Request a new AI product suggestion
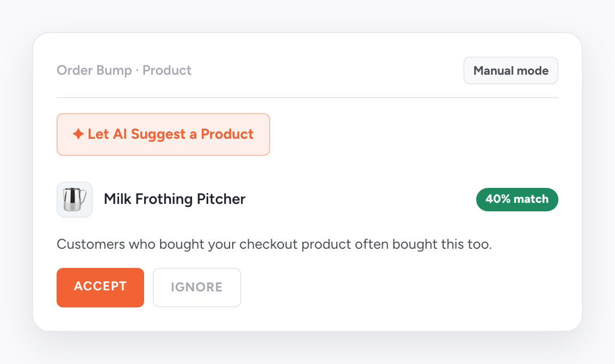 pyautogui.click(x=163, y=134)
